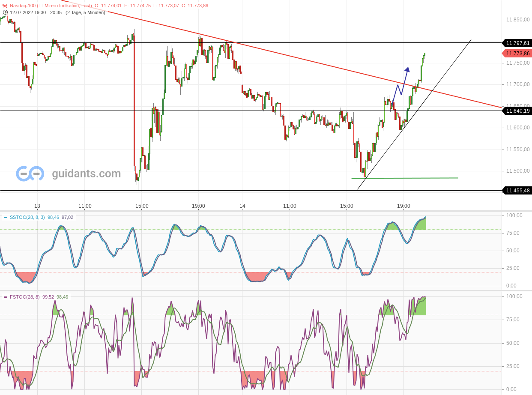Viewport: 532px width, 395px height.
Task: Click the clock icon next to the date range
Action: click(x=4, y=12)
